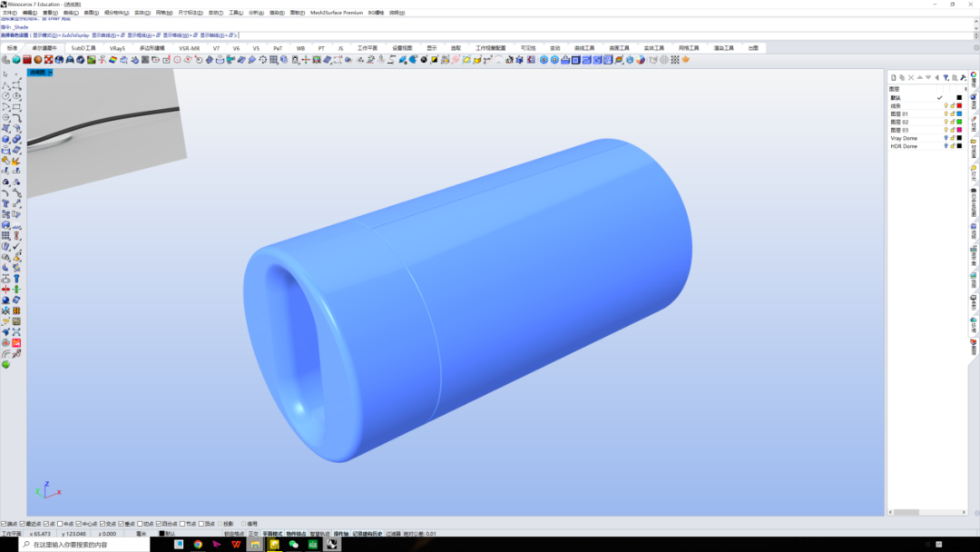Toggle the 中心点 osnap checkbox

click(x=79, y=524)
